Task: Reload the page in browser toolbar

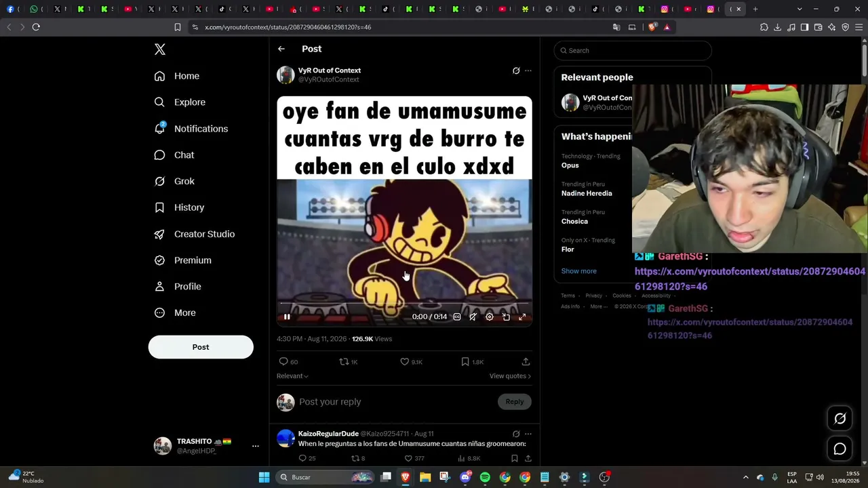Action: pos(36,27)
